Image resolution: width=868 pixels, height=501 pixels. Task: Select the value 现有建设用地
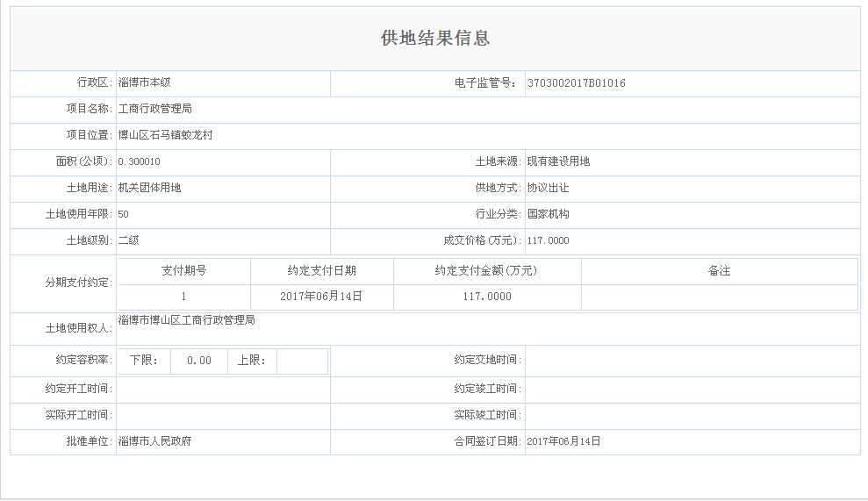click(x=558, y=161)
